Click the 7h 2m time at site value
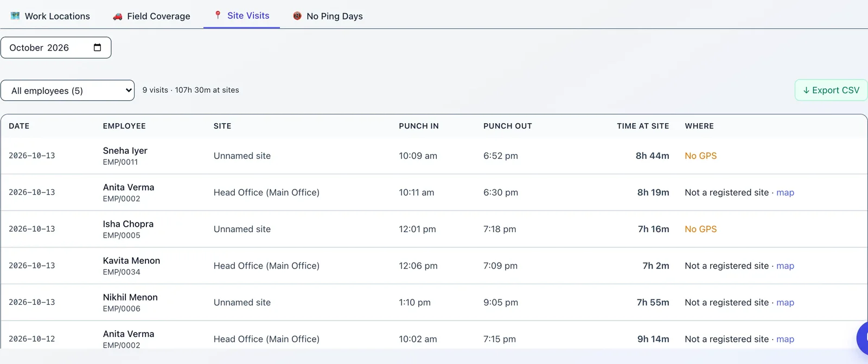Image resolution: width=868 pixels, height=364 pixels. (656, 266)
